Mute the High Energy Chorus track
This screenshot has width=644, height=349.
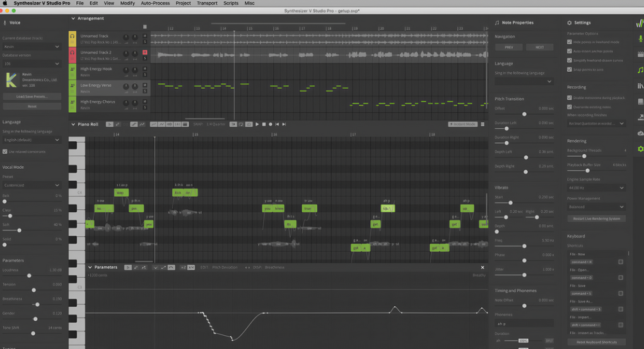(x=144, y=101)
